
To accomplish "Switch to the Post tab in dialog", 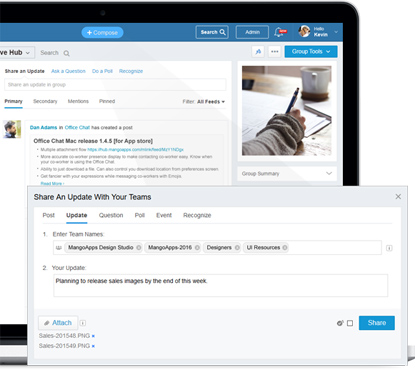I will coord(48,215).
